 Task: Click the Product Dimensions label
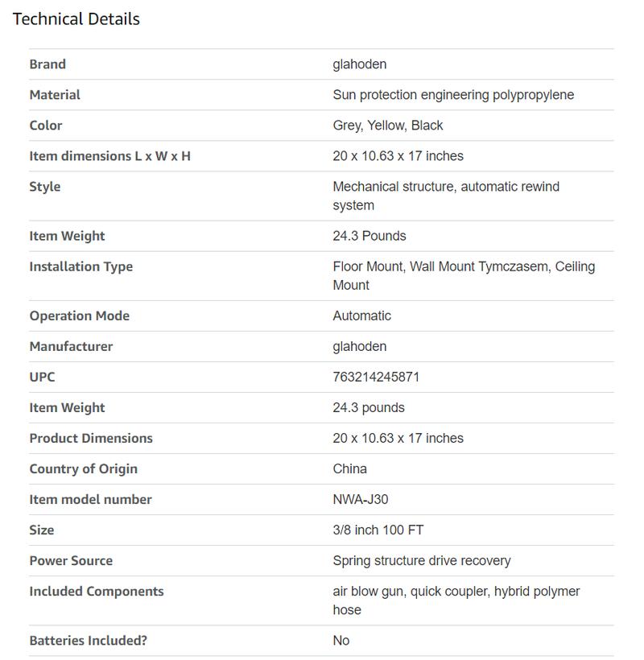click(91, 438)
